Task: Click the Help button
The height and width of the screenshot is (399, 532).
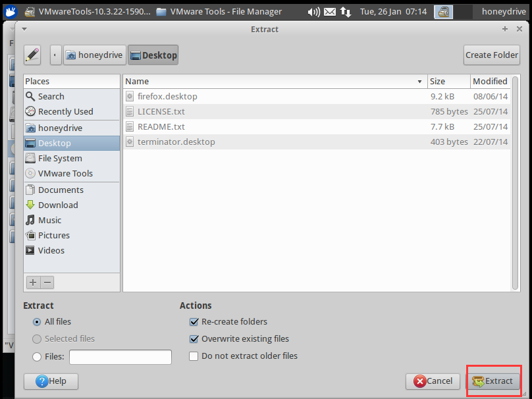Action: click(51, 381)
